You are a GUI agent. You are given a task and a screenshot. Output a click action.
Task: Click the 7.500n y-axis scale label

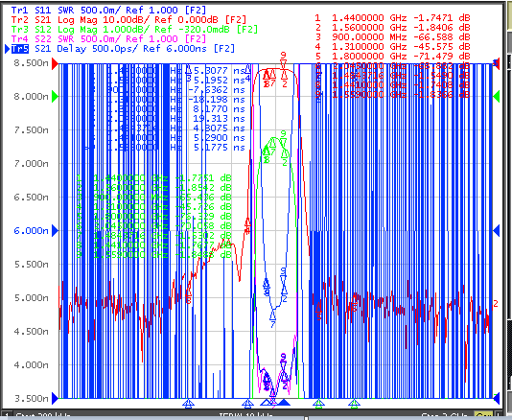31,130
